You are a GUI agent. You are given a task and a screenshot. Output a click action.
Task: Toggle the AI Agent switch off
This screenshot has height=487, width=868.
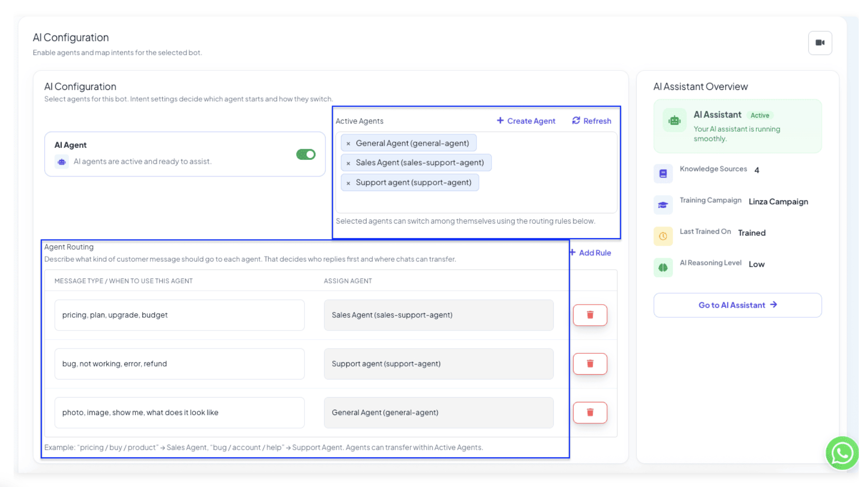tap(306, 154)
